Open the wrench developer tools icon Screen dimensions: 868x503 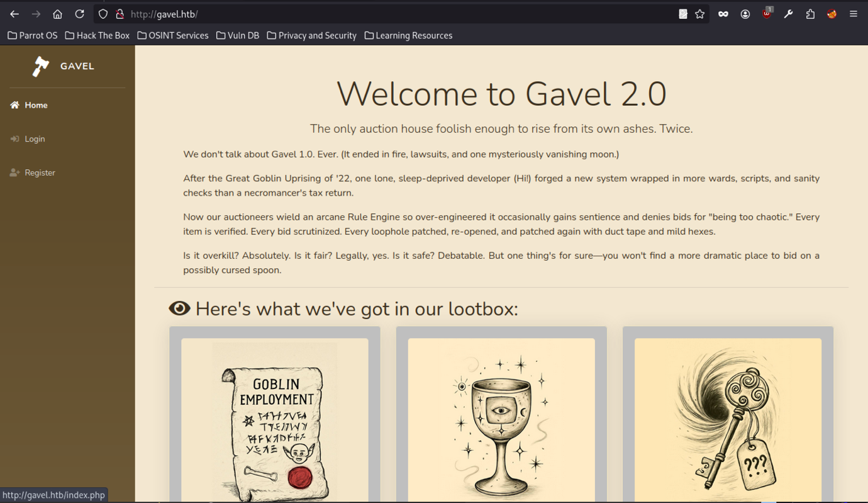pyautogui.click(x=788, y=14)
